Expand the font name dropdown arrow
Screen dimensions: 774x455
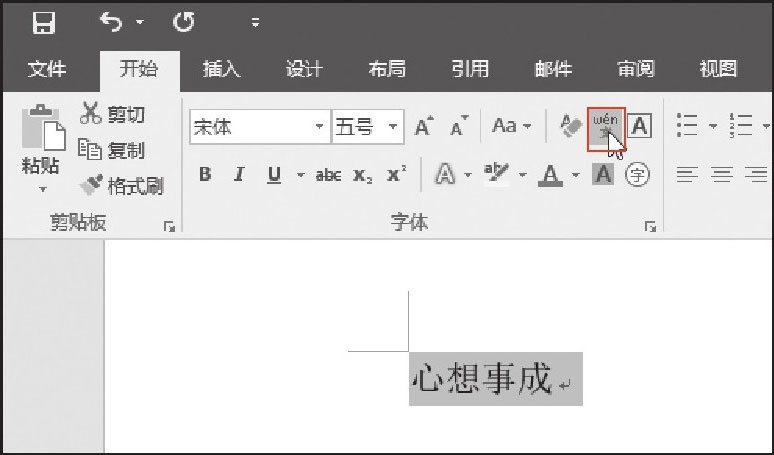pos(319,127)
